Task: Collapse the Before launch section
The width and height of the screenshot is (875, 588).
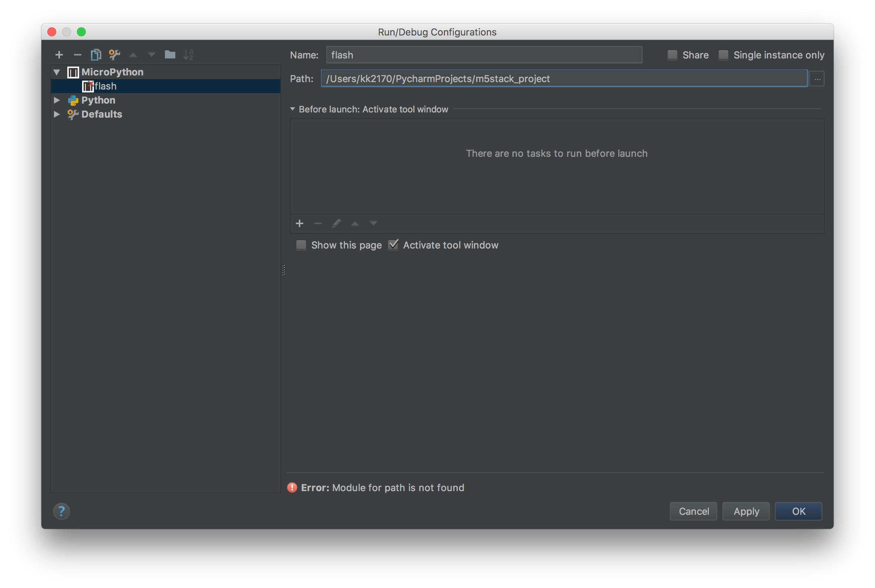Action: (293, 109)
